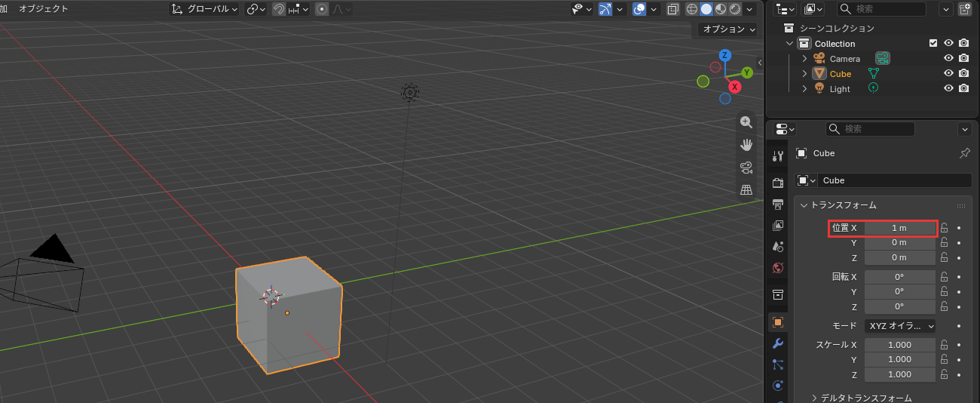Image resolution: width=980 pixels, height=403 pixels.
Task: Open the Output properties tab
Action: click(x=778, y=204)
